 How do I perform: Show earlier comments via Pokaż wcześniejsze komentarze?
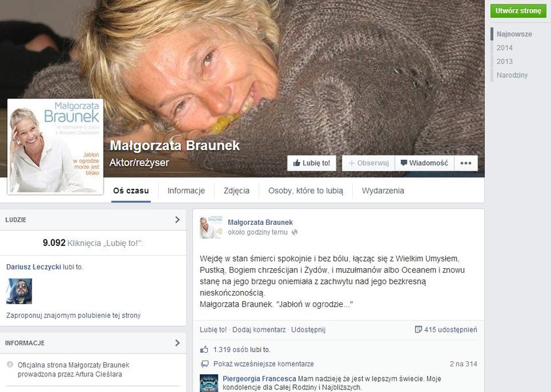pyautogui.click(x=264, y=364)
